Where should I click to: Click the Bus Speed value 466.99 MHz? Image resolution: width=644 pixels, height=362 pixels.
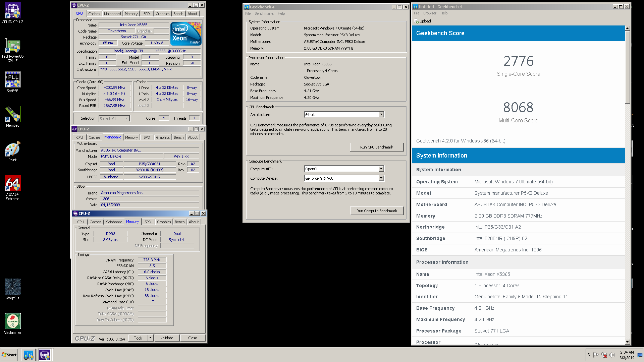click(114, 100)
